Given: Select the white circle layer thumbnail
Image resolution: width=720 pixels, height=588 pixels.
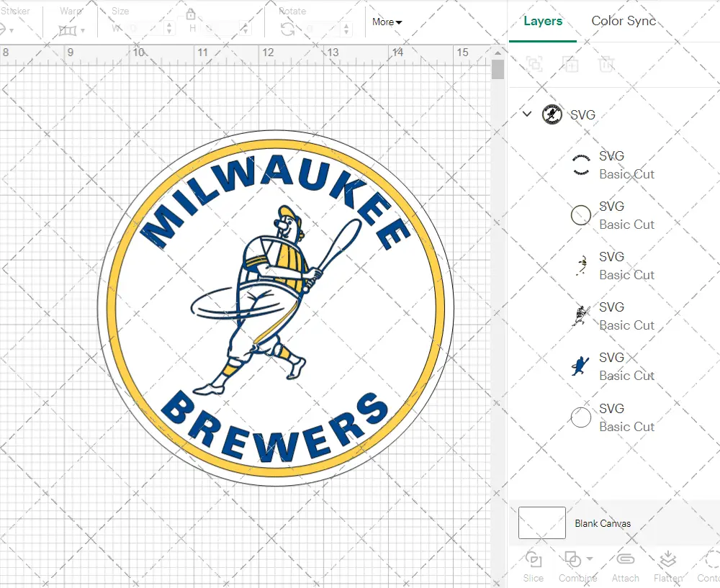Looking at the screenshot, I should click(x=581, y=417).
